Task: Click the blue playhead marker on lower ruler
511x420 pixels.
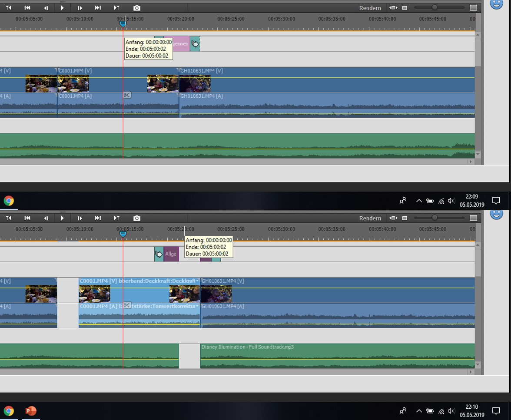Action: tap(123, 234)
